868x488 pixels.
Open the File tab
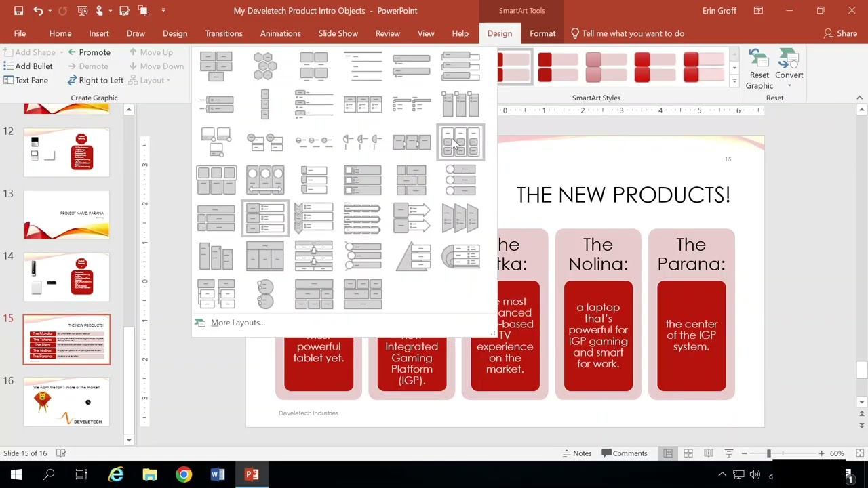click(x=20, y=33)
